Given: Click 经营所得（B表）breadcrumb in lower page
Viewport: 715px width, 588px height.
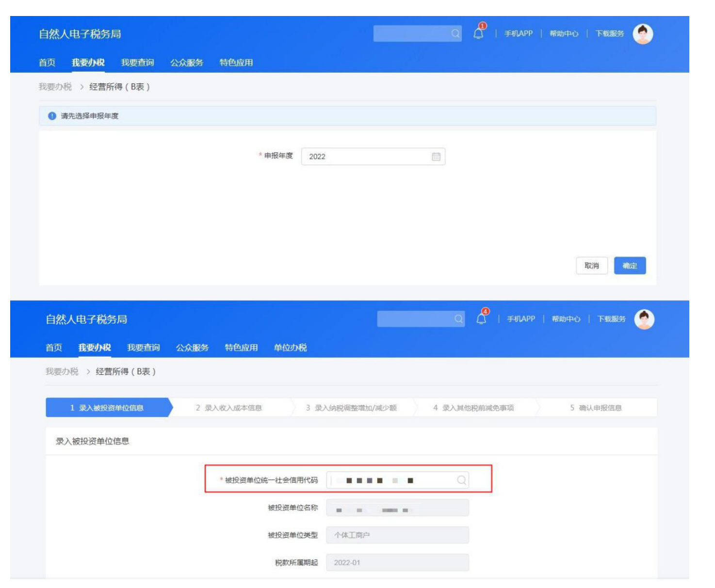Looking at the screenshot, I should coord(126,372).
